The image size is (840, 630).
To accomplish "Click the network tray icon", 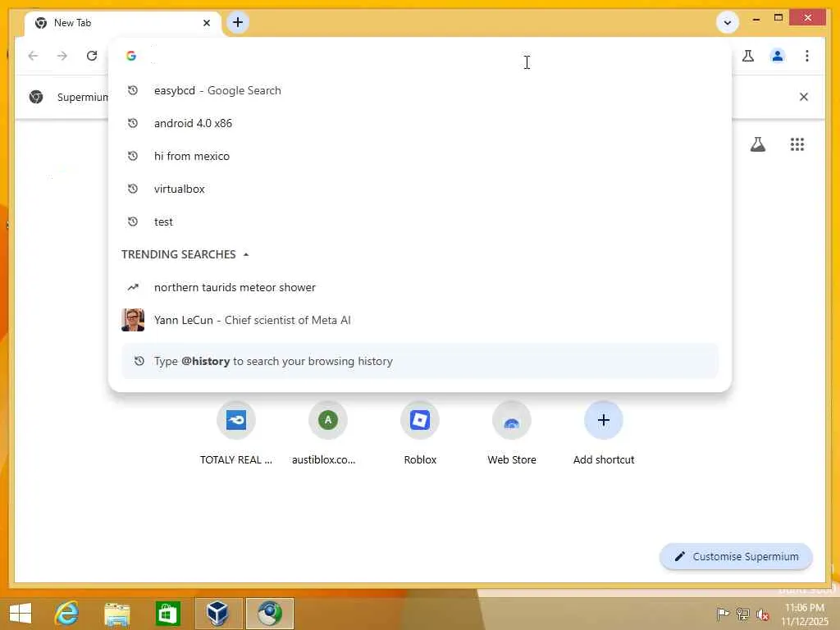I will pos(742,614).
